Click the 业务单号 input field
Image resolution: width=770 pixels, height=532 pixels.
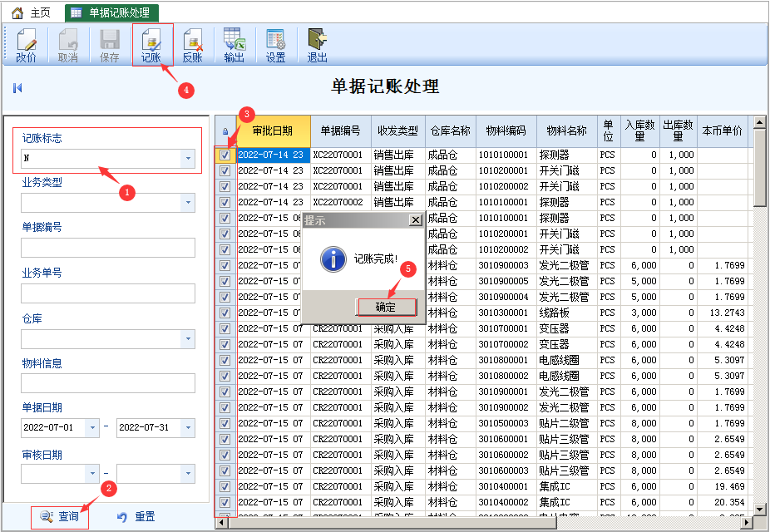point(108,293)
